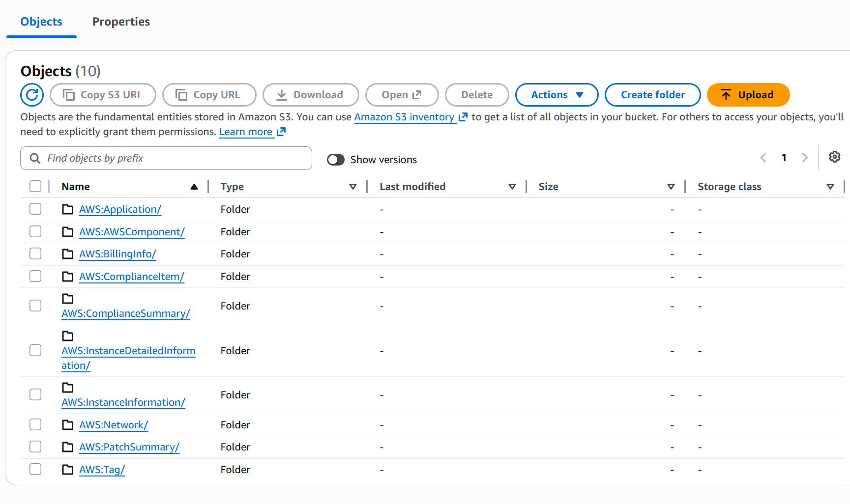The image size is (850, 504).
Task: Click page number 1 in pagination
Action: (784, 158)
